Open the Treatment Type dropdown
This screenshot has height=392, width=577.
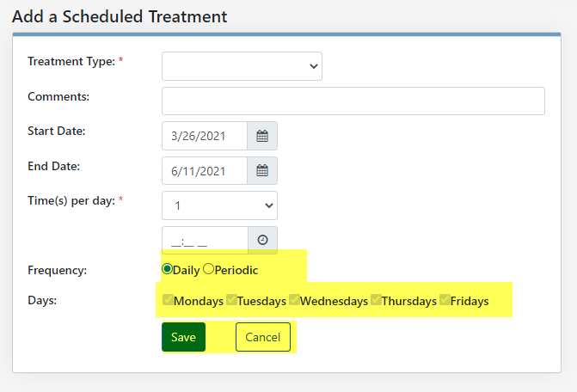(x=242, y=66)
